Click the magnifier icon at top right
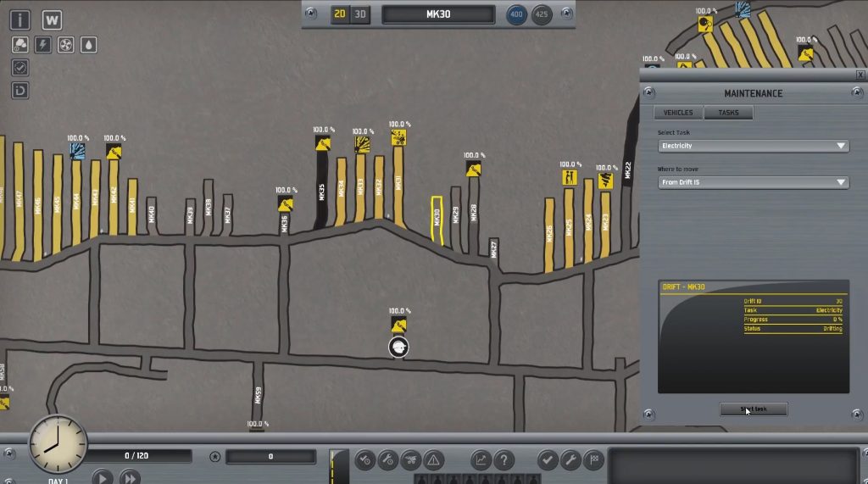 pyautogui.click(x=705, y=24)
